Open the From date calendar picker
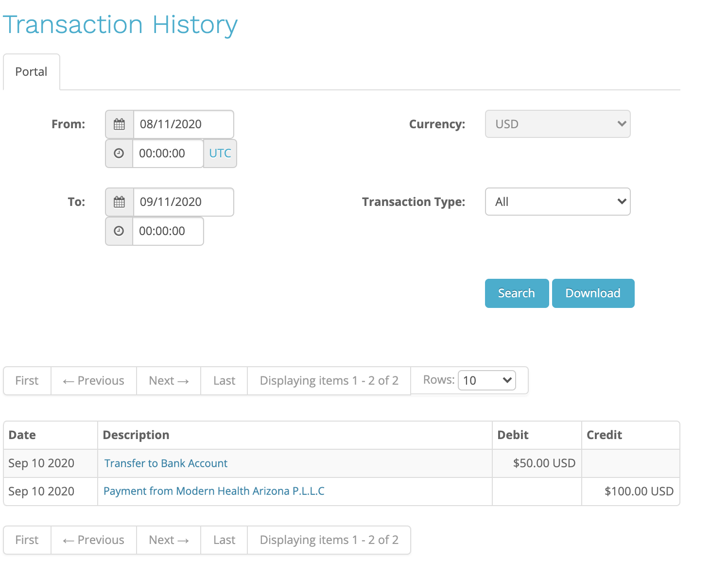The height and width of the screenshot is (577, 728). [x=119, y=124]
